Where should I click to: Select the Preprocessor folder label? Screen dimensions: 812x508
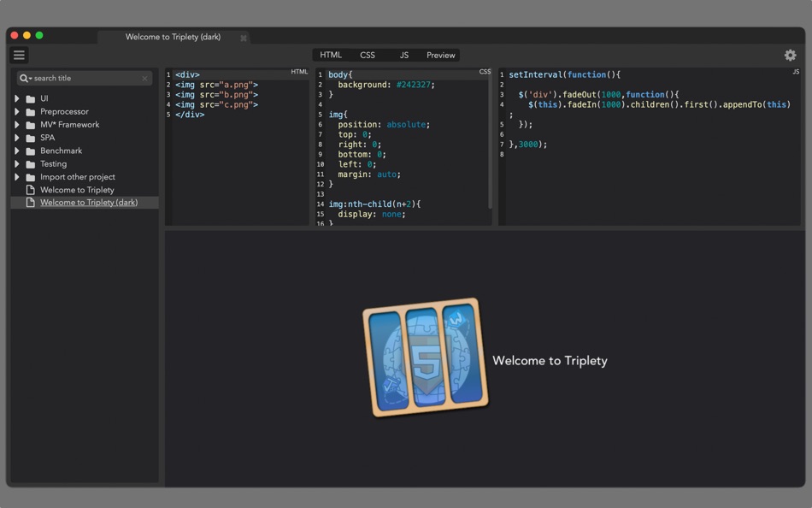click(x=64, y=111)
